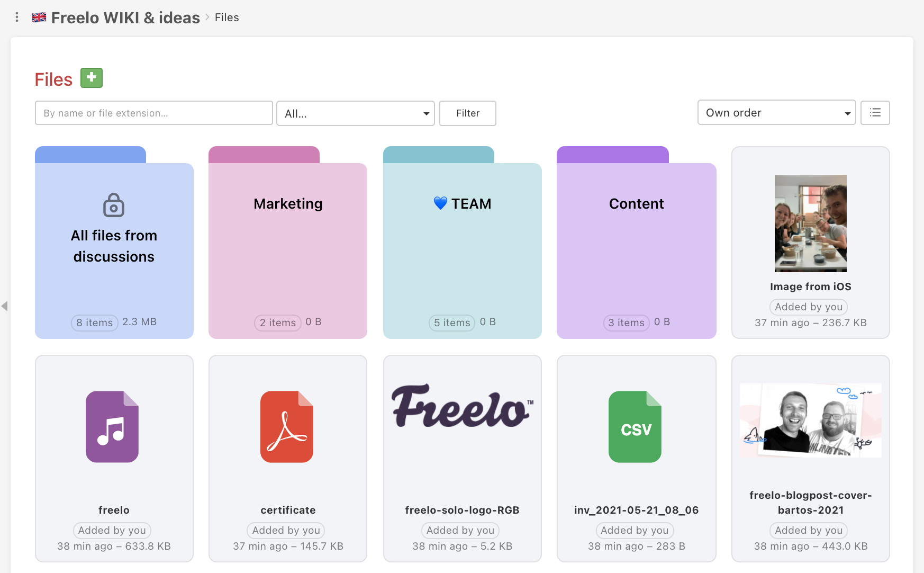Image resolution: width=924 pixels, height=573 pixels.
Task: Click the Files heading
Action: (53, 79)
